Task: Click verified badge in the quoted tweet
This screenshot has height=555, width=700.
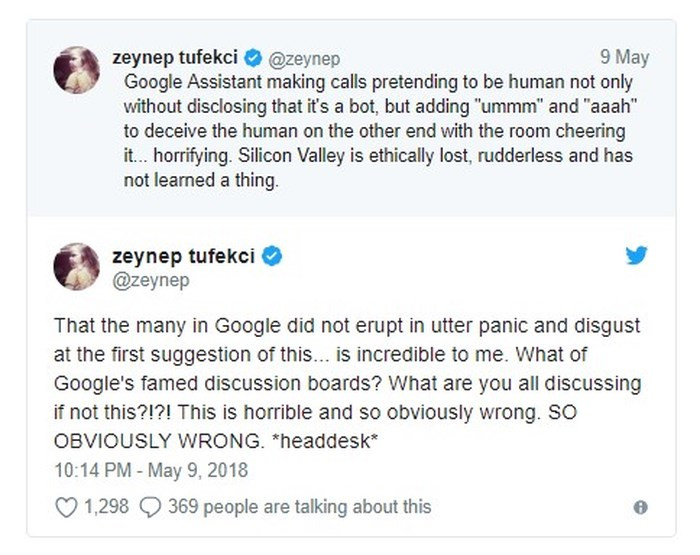Action: pyautogui.click(x=254, y=58)
